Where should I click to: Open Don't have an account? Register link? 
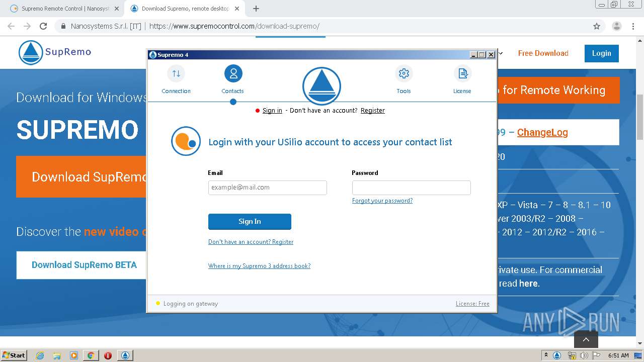[251, 242]
